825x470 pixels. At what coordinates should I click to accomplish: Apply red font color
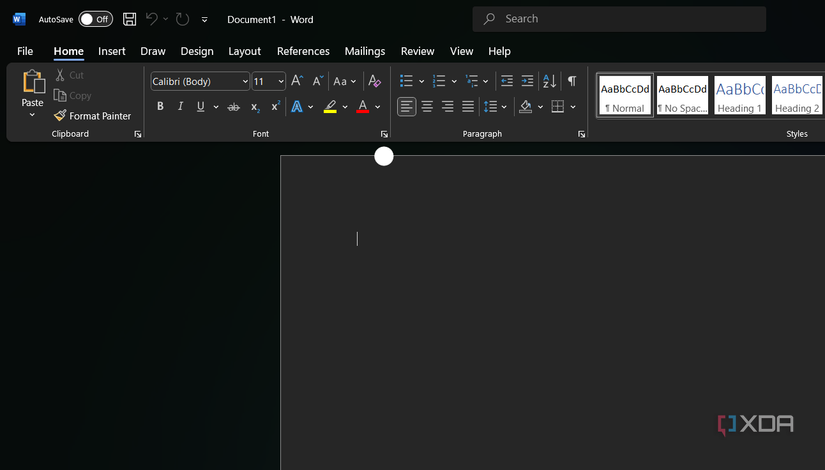tap(363, 107)
